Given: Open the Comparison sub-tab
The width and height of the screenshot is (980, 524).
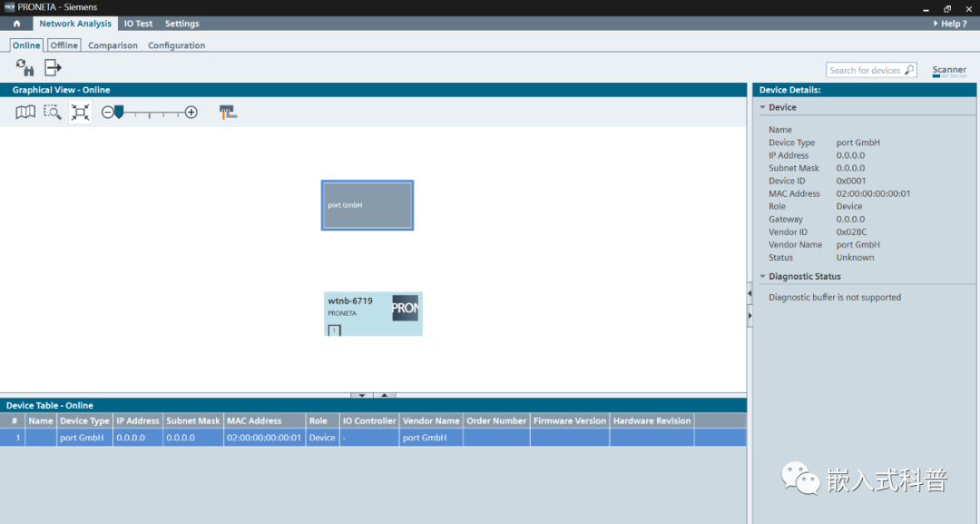Looking at the screenshot, I should coord(113,45).
